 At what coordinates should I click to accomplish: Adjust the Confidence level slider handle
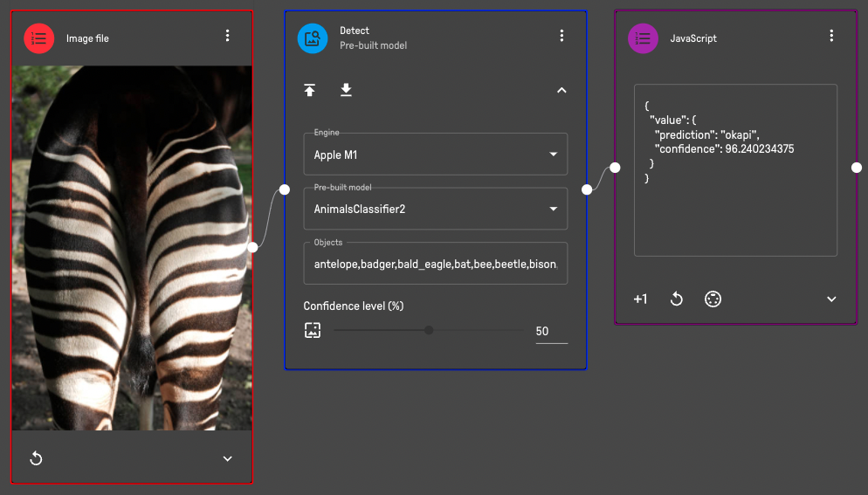pyautogui.click(x=429, y=330)
